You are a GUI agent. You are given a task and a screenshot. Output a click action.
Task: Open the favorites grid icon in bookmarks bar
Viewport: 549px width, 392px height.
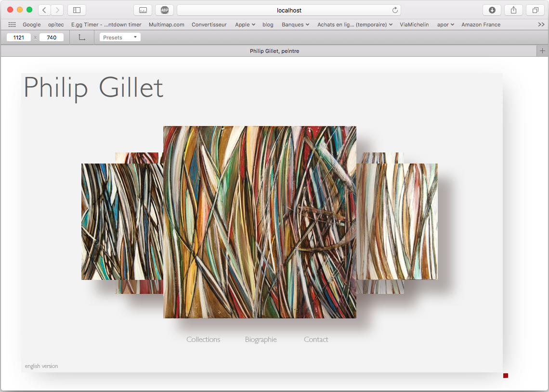[12, 25]
